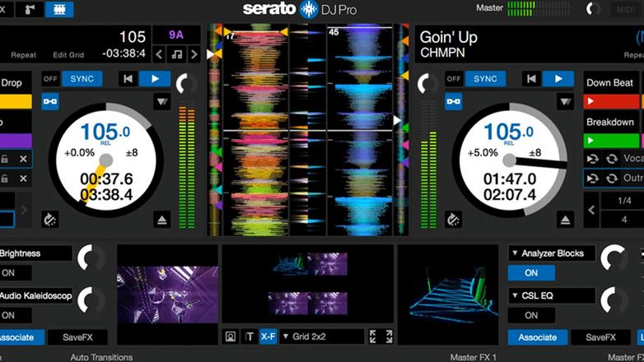This screenshot has width=644, height=362.
Task: Go to previous loop sizes arrow
Action: point(591,210)
